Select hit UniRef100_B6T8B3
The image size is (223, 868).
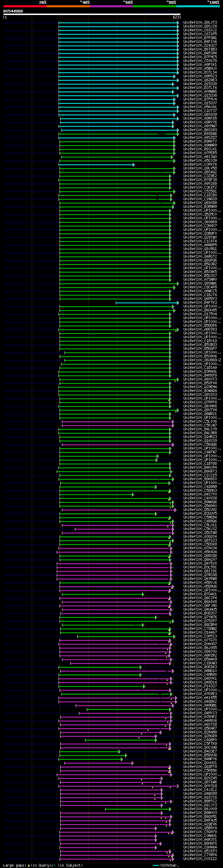point(200,50)
